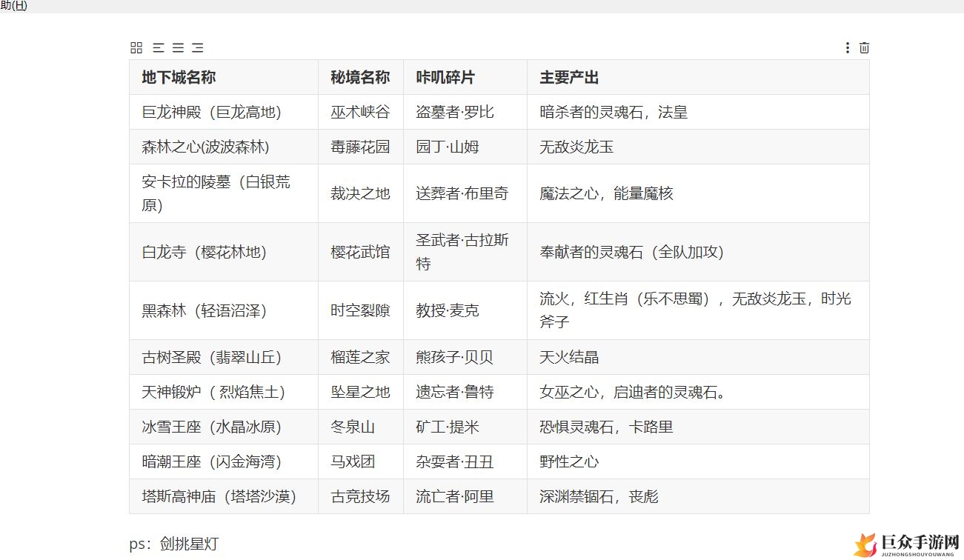Click the cell starting with 流火，红生肖

point(698,310)
